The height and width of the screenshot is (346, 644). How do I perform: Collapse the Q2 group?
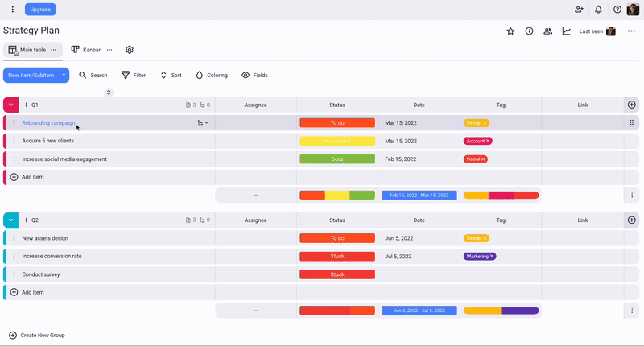11,220
